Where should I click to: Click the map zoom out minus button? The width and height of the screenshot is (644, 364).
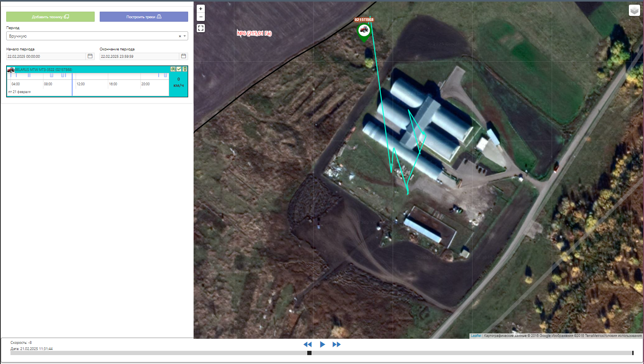pyautogui.click(x=201, y=17)
